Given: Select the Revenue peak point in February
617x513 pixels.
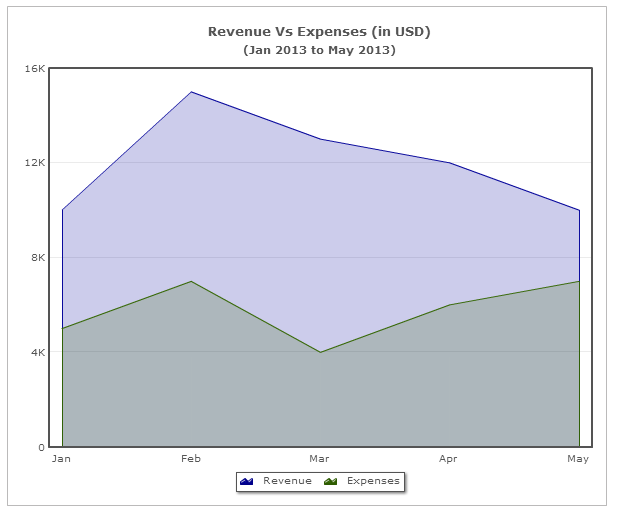Looking at the screenshot, I should pyautogui.click(x=191, y=92).
